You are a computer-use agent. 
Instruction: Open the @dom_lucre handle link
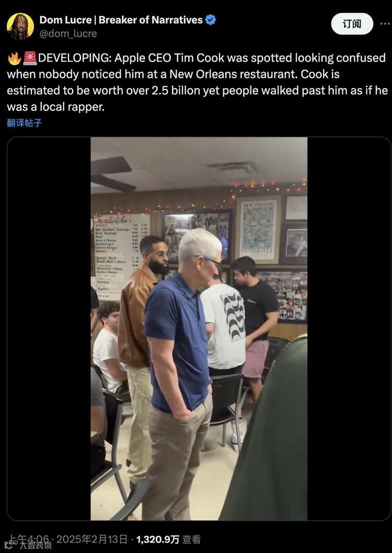[x=68, y=33]
